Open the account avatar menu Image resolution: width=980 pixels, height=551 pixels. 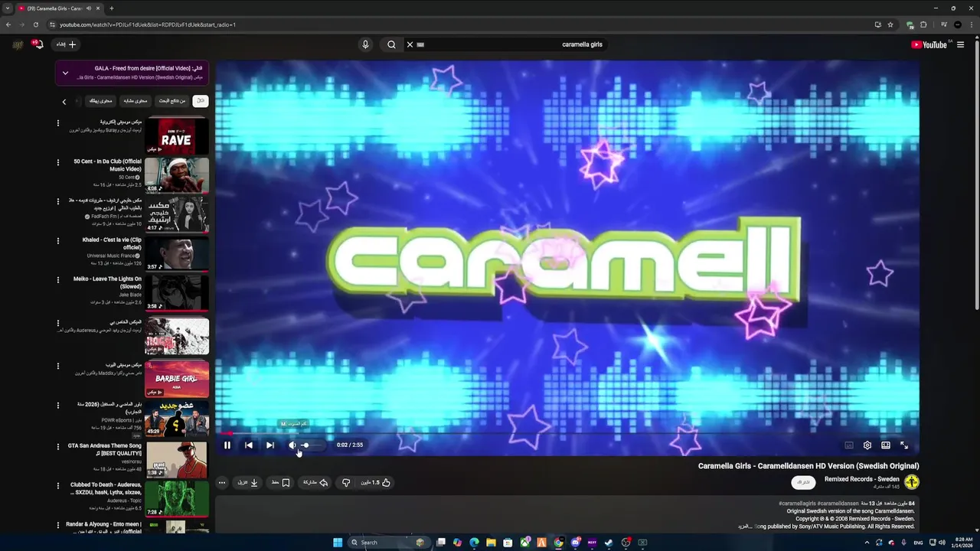pos(18,44)
